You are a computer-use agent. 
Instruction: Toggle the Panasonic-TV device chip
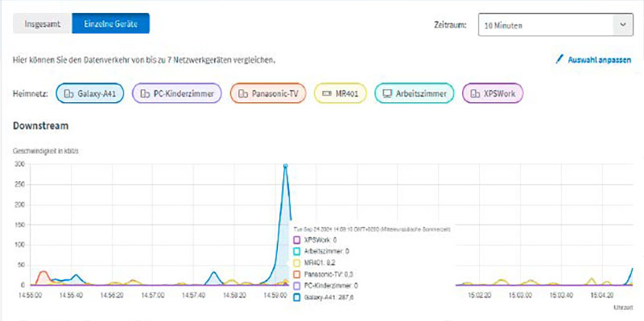pyautogui.click(x=268, y=93)
